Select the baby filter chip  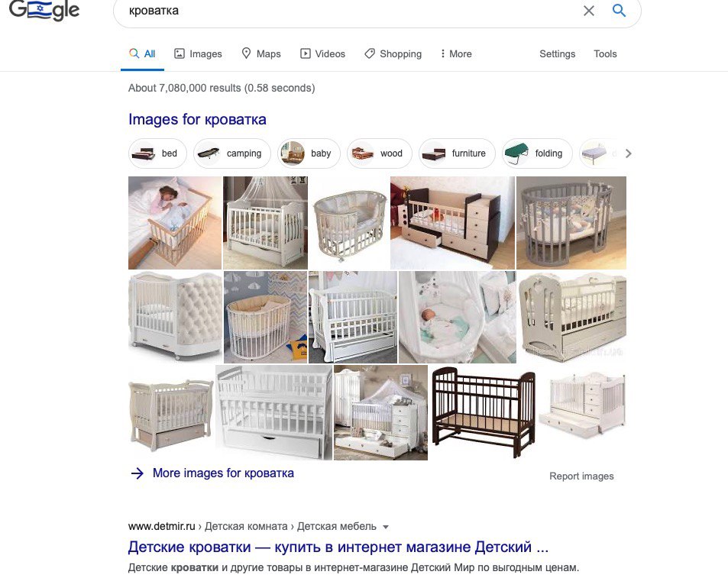point(309,153)
